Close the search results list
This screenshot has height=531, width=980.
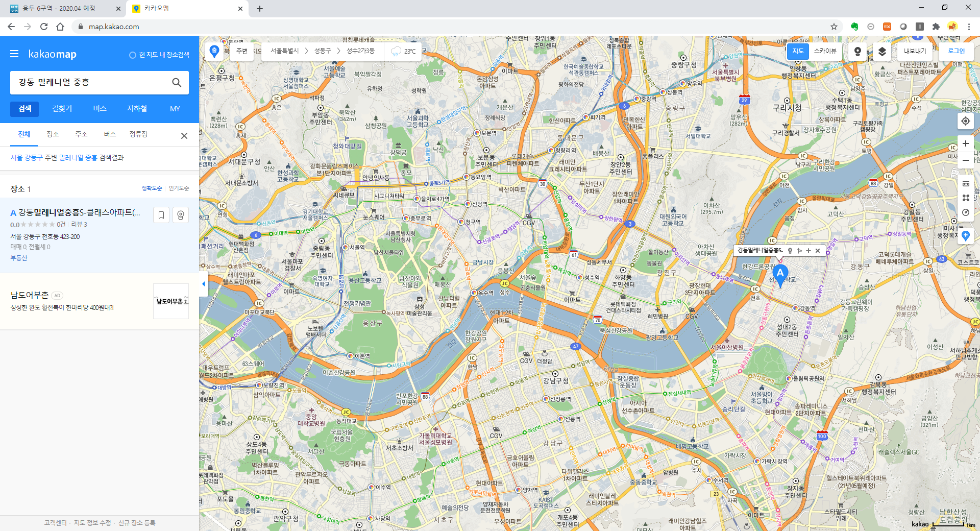coord(184,136)
